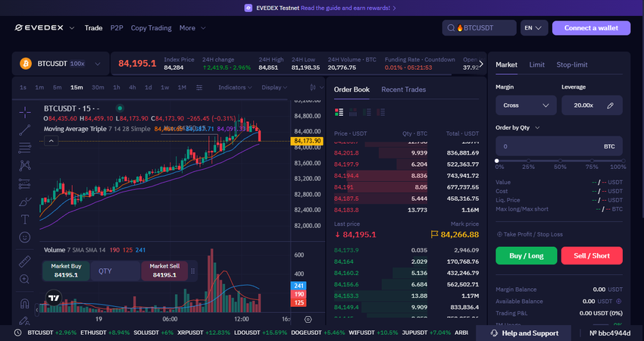Screen dimensions: 644x341
Task: Switch to the 30m timeframe
Action: click(x=98, y=87)
